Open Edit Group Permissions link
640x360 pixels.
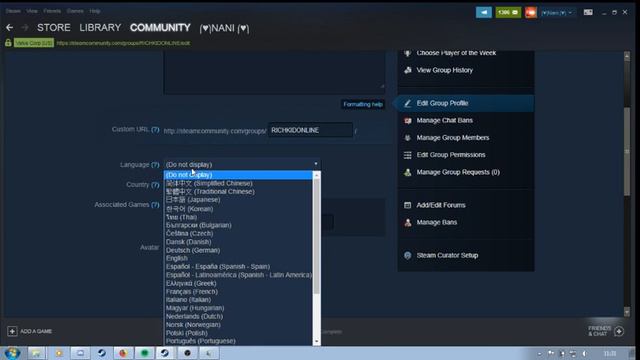tap(451, 155)
